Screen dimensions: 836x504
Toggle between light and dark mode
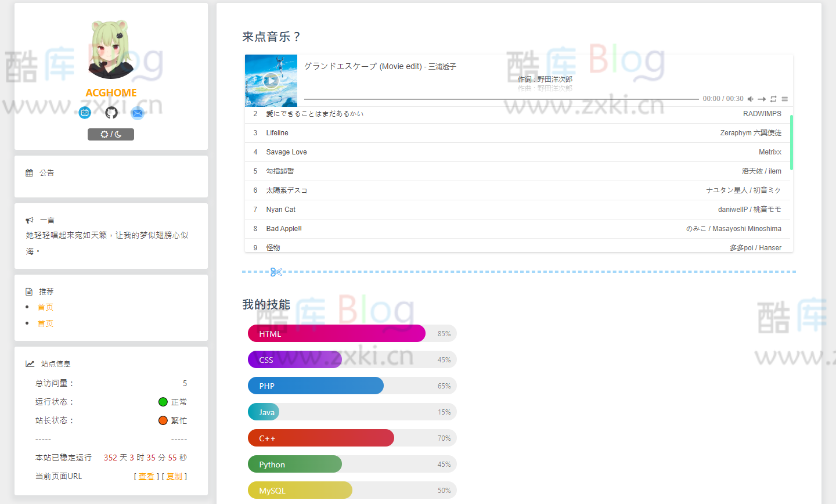(x=110, y=134)
